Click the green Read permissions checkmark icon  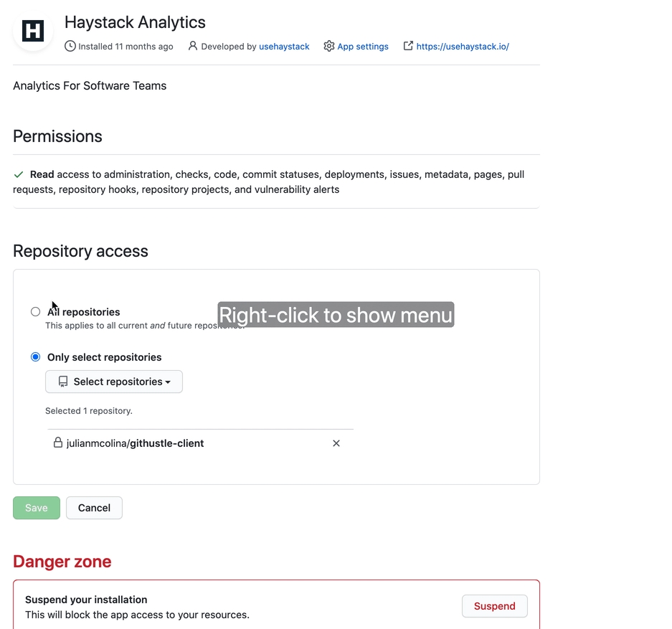19,174
